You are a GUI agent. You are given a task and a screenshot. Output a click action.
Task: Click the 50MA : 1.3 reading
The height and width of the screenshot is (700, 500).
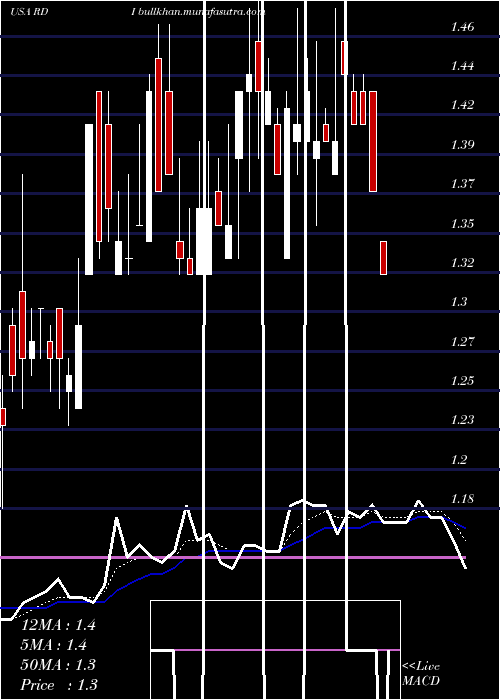(58, 665)
